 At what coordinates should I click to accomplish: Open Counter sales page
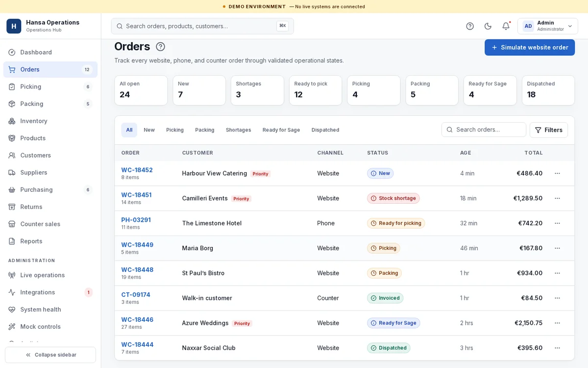pos(50,224)
